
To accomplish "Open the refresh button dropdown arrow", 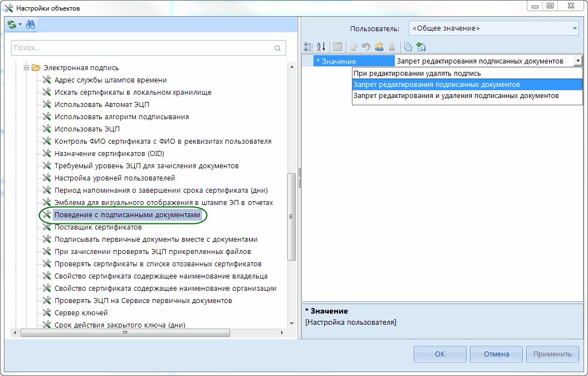I will pyautogui.click(x=20, y=25).
